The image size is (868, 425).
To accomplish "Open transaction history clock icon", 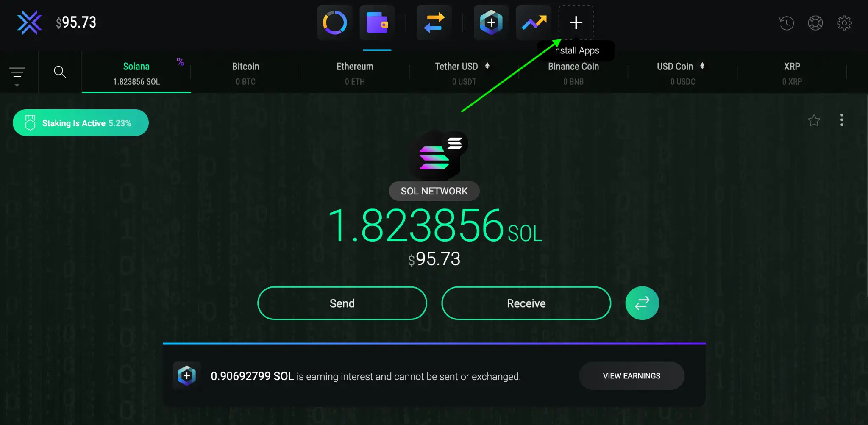I will point(787,23).
